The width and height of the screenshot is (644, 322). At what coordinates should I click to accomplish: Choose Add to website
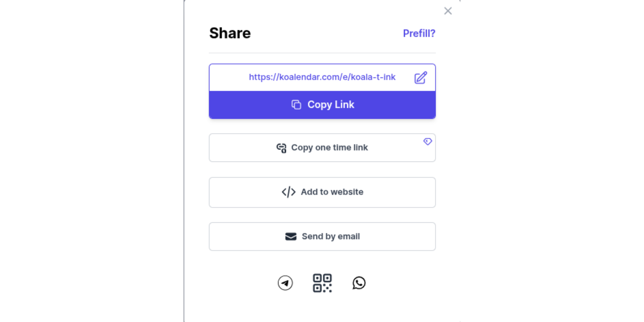point(322,192)
